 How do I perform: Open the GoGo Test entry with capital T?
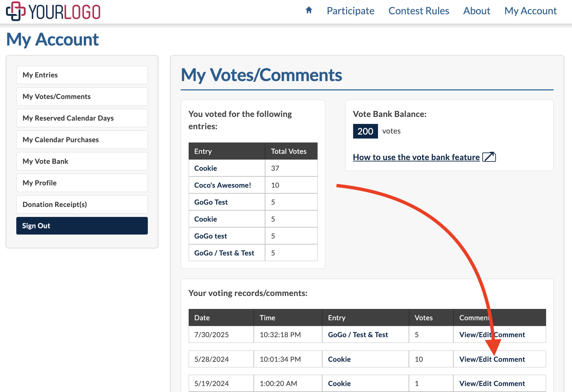coord(211,202)
